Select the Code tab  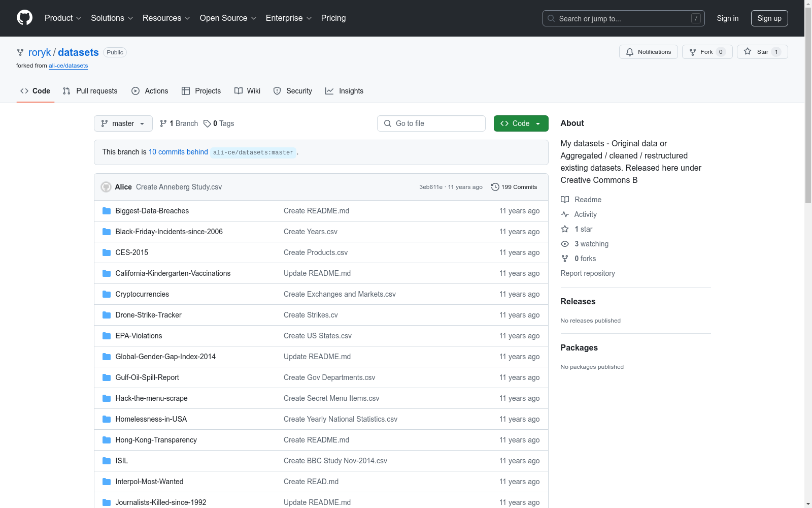coord(36,91)
